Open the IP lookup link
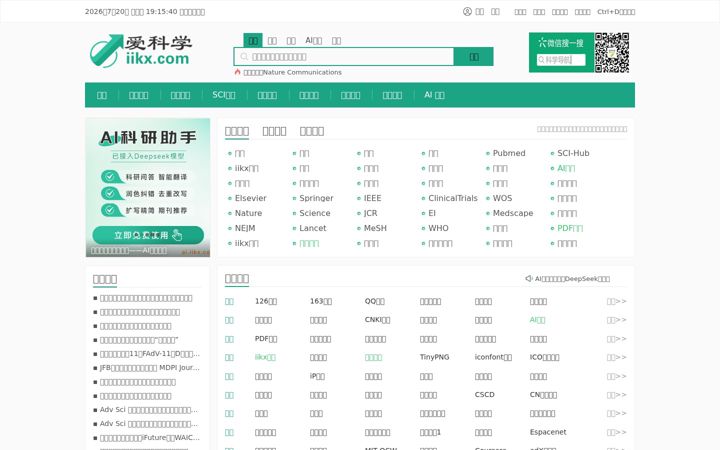Screen dimensions: 720x450 click(317, 376)
